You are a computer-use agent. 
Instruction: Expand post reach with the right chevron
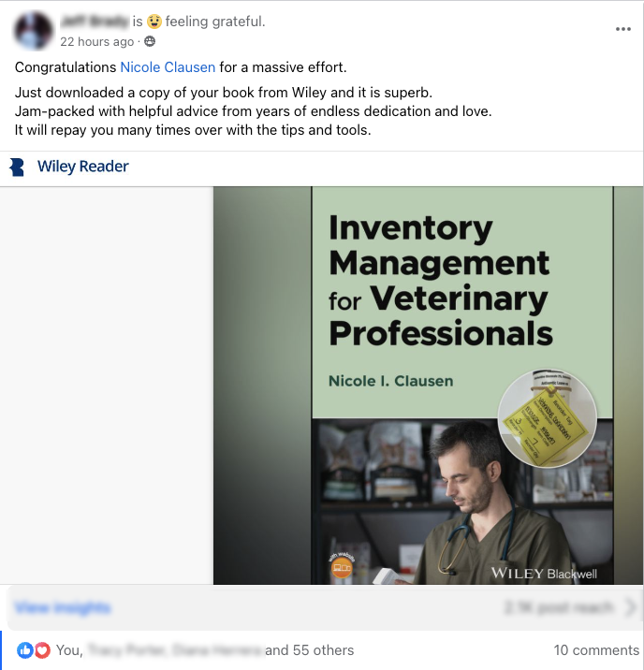[x=630, y=606]
